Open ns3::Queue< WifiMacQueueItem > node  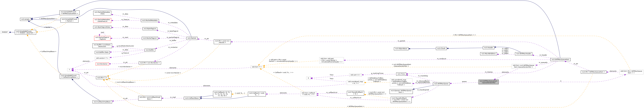[401, 91]
